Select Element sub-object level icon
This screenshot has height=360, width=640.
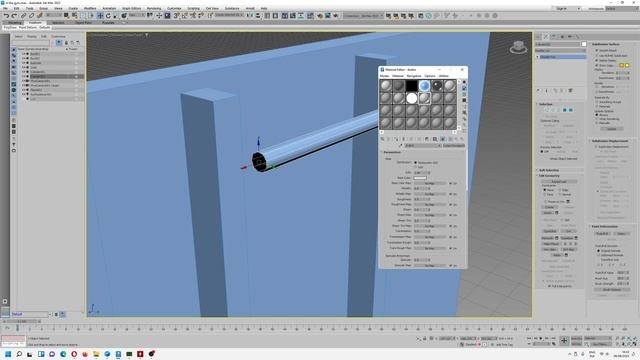point(571,110)
